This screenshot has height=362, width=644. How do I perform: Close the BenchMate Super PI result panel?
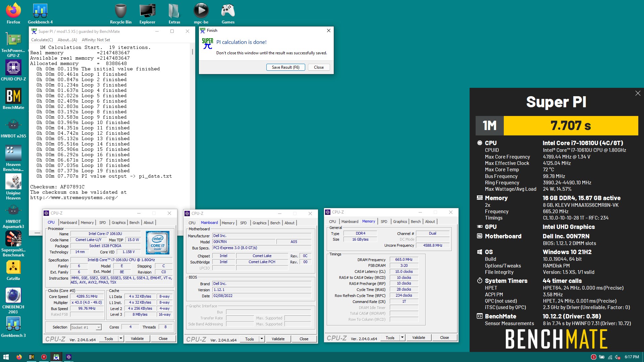pos(638,93)
